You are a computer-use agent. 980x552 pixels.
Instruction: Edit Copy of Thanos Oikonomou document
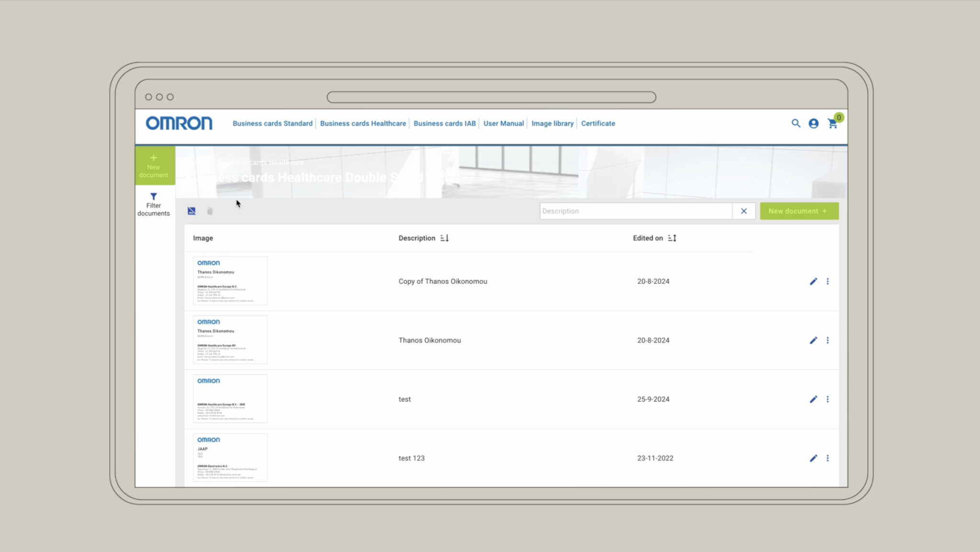(813, 282)
